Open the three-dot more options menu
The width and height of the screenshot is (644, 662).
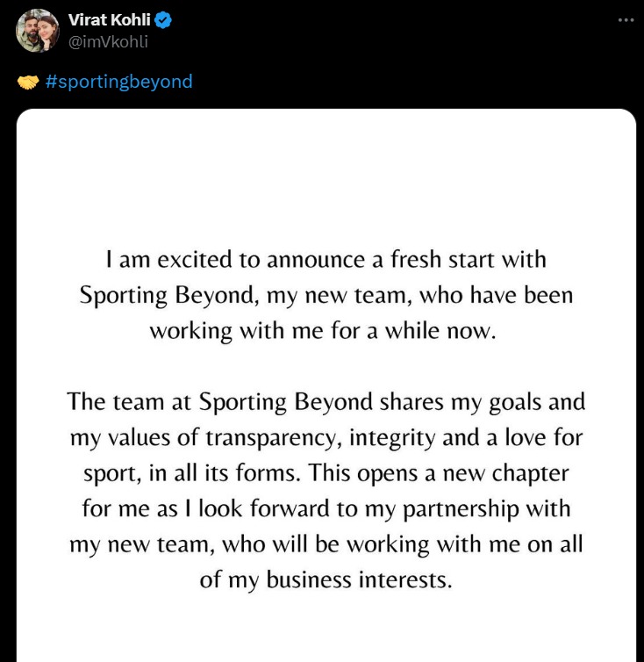coord(625,20)
